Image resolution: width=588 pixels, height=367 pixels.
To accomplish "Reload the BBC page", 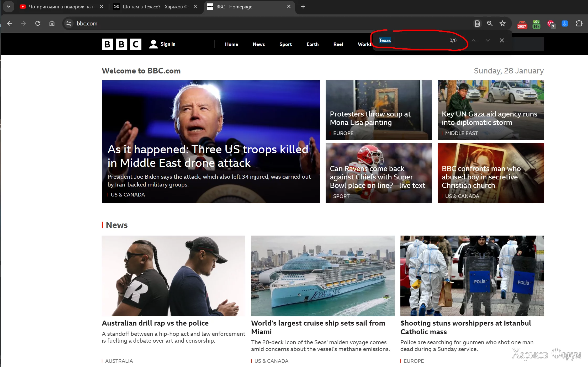I will click(38, 23).
